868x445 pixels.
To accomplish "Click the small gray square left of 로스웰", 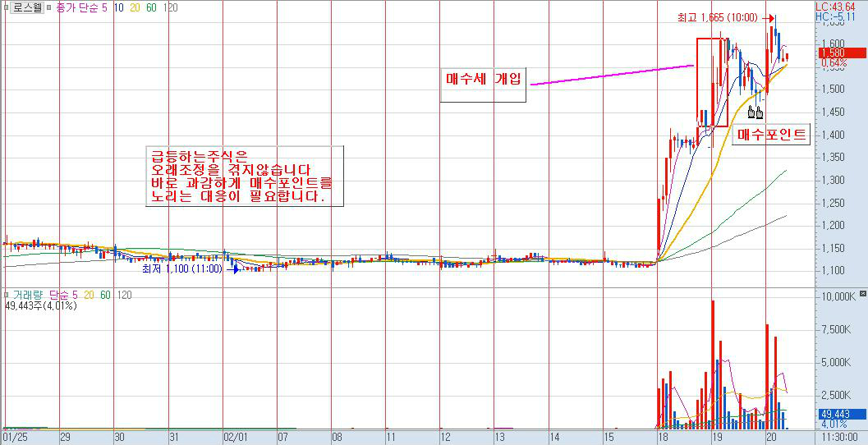I will [6, 9].
